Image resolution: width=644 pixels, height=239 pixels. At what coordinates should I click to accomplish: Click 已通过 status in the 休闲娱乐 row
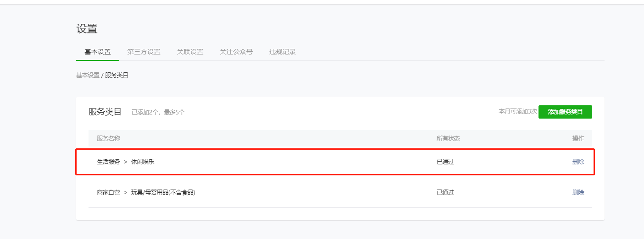445,162
